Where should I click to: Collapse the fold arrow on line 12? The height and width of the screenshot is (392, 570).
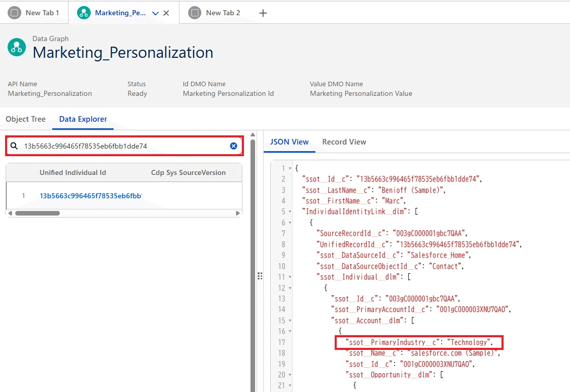point(290,288)
